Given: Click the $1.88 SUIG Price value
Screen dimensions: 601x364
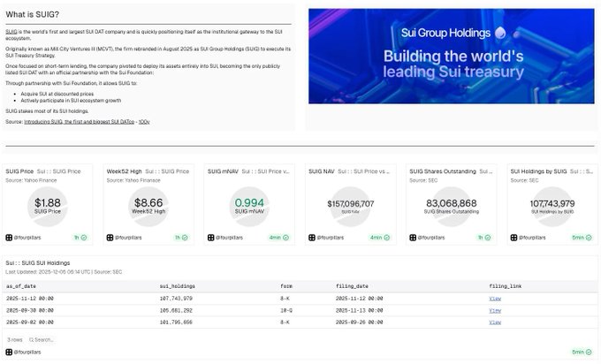Looking at the screenshot, I should [x=48, y=202].
